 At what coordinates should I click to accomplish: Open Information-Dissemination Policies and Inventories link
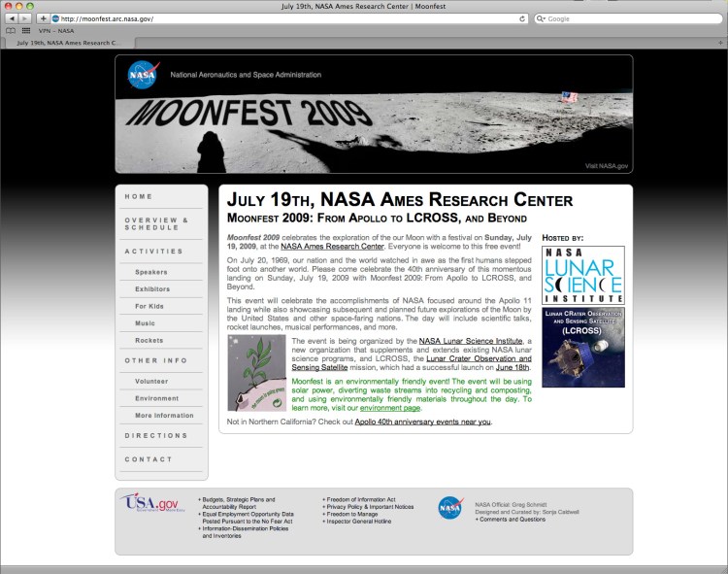tap(246, 532)
